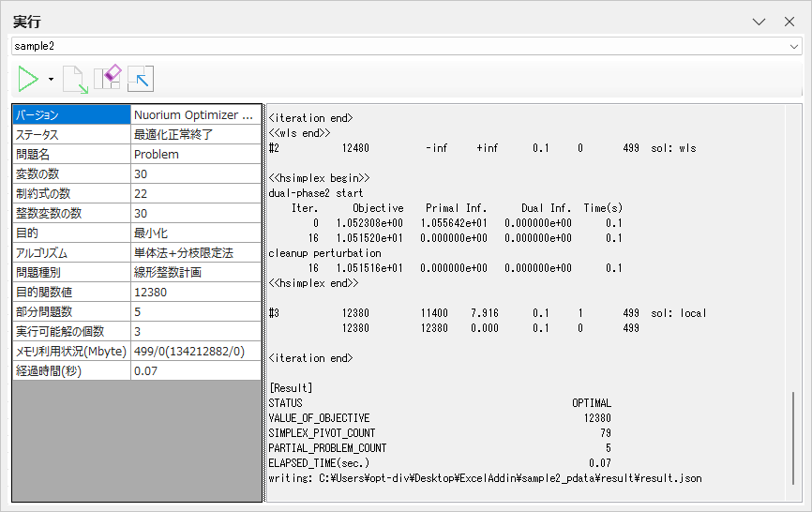Click the export document arrow icon

point(75,79)
